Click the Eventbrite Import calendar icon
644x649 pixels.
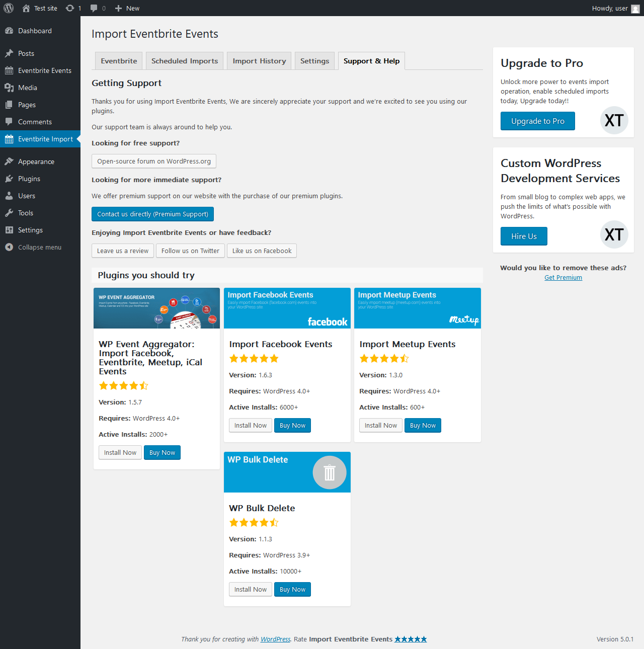click(x=9, y=139)
